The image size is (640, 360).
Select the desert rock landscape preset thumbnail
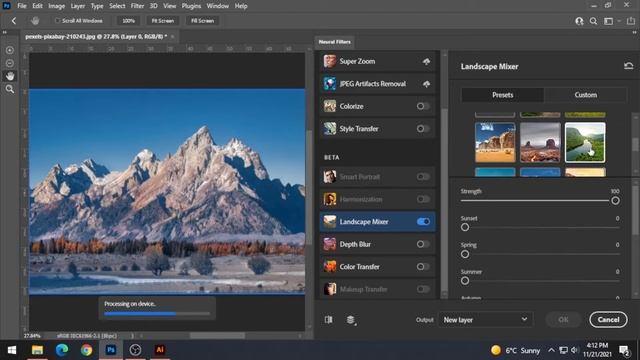495,142
